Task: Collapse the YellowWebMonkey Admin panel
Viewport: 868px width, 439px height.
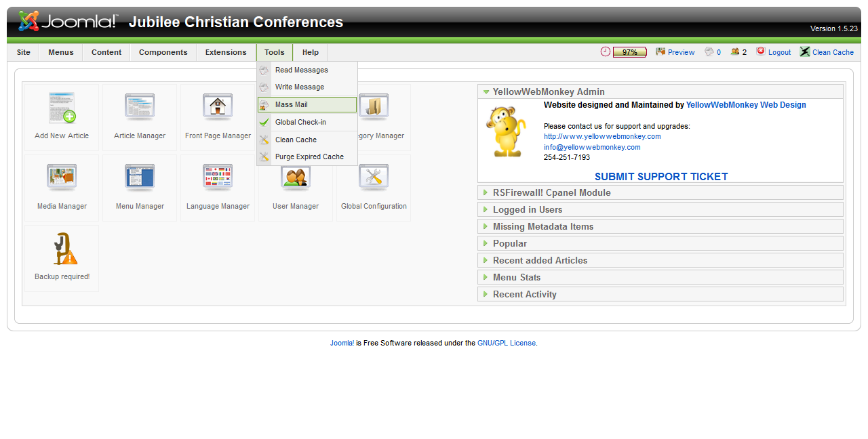Action: [660, 91]
